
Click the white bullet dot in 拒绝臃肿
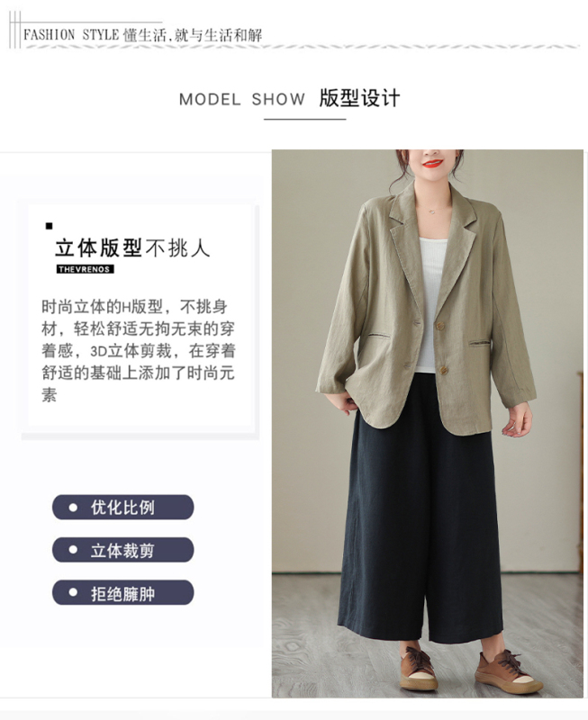click(x=73, y=592)
